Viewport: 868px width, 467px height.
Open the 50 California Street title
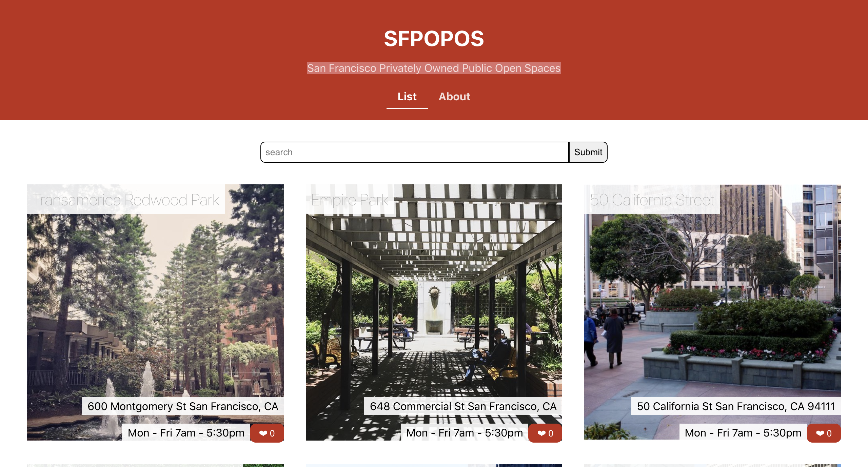coord(652,200)
